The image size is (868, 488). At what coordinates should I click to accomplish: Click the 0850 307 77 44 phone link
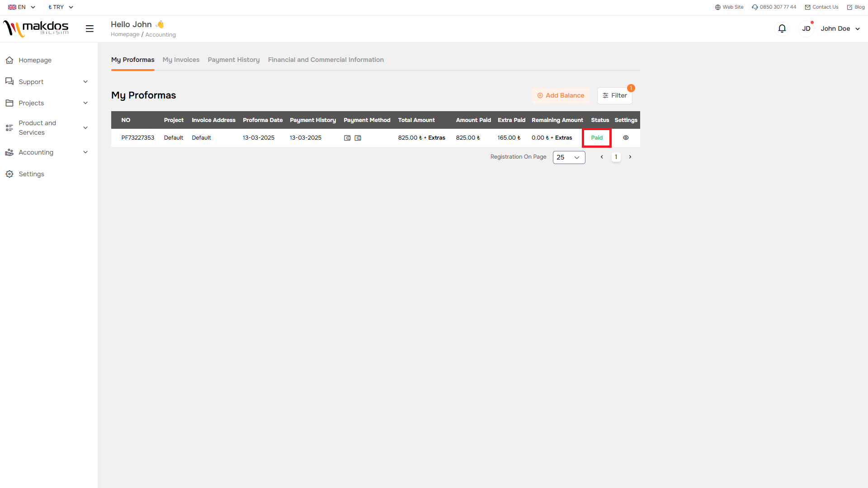774,7
